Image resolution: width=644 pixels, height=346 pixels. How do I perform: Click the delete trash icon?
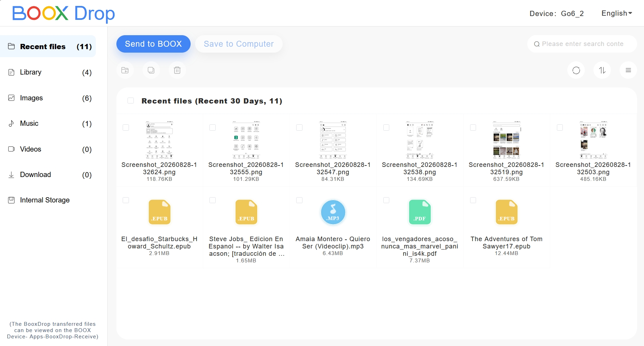177,70
